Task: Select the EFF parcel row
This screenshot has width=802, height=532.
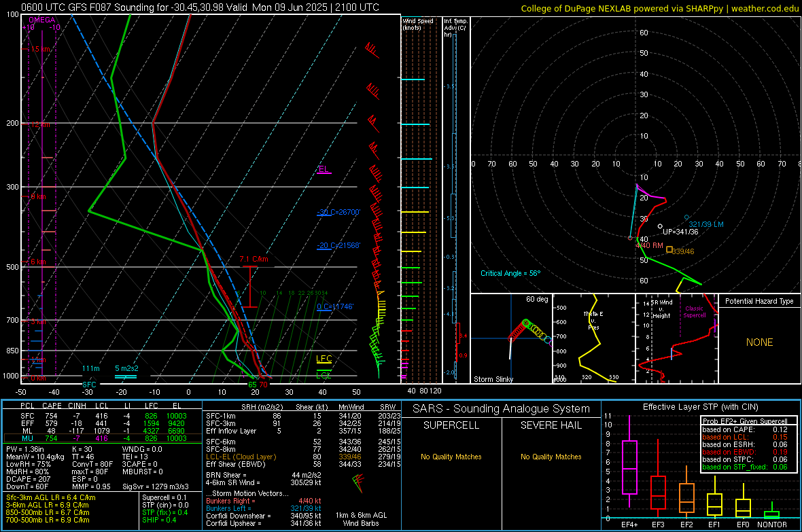Action: (x=103, y=423)
